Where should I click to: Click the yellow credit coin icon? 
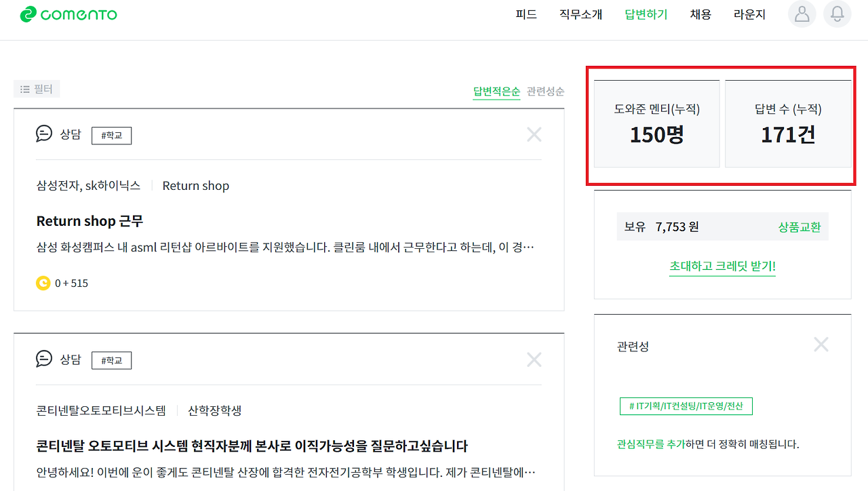(x=43, y=283)
